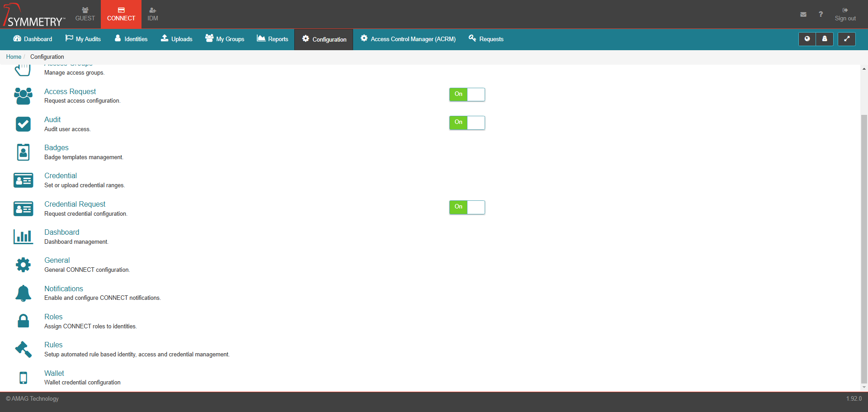Image resolution: width=868 pixels, height=412 pixels.
Task: Go to Dashboard in navigation bar
Action: click(x=33, y=39)
